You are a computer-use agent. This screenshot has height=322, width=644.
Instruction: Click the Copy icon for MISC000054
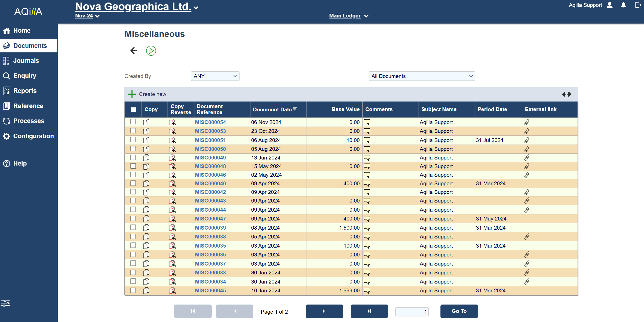(x=146, y=122)
